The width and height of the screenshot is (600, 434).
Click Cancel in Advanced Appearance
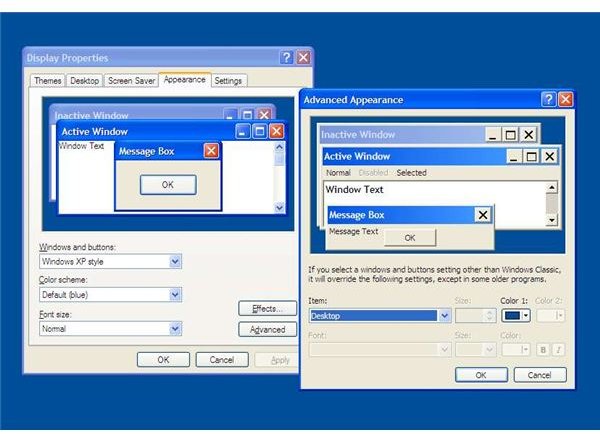click(540, 375)
